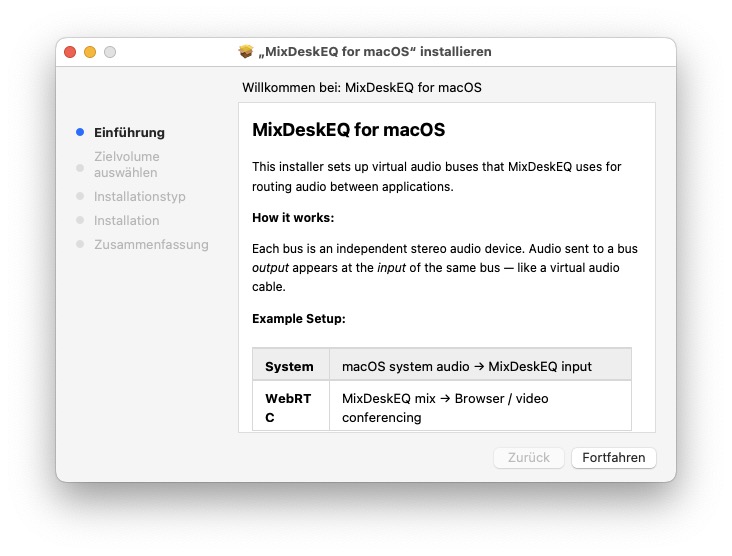Viewport: 732px width, 556px height.
Task: Click the disabled Zurück button
Action: pos(528,457)
